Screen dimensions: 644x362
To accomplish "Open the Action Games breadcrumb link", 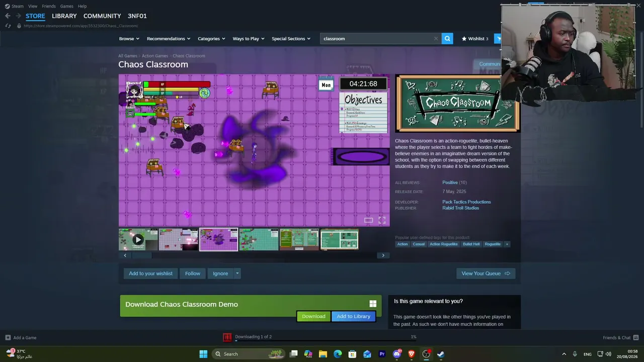I will [155, 56].
